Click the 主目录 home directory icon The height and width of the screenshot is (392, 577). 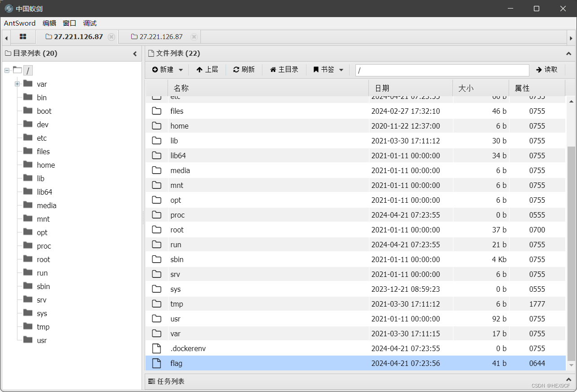(x=273, y=69)
